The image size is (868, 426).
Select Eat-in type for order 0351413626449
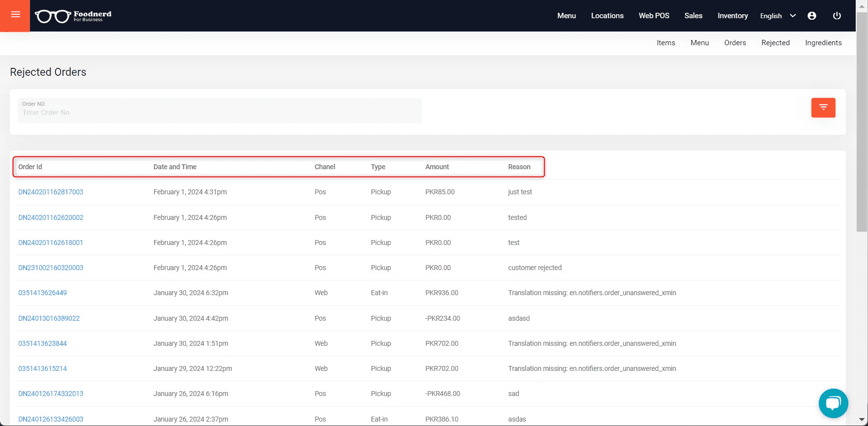click(x=379, y=293)
